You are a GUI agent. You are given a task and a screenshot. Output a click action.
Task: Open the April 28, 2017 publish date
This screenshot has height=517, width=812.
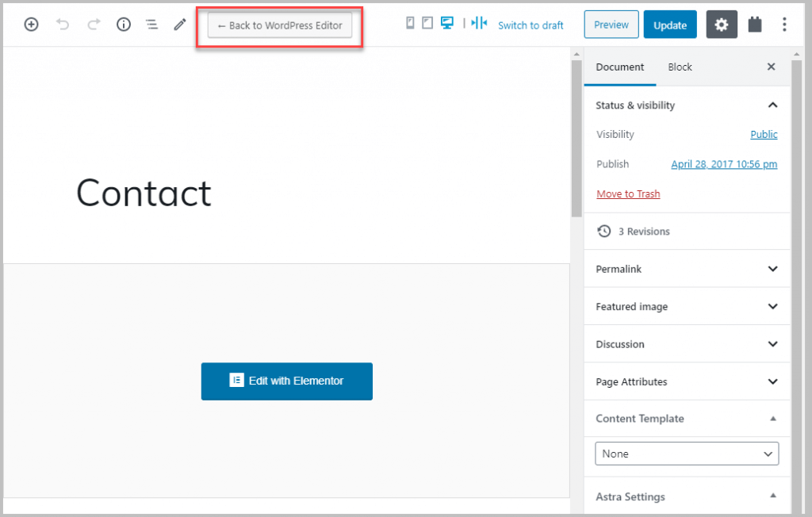click(724, 164)
